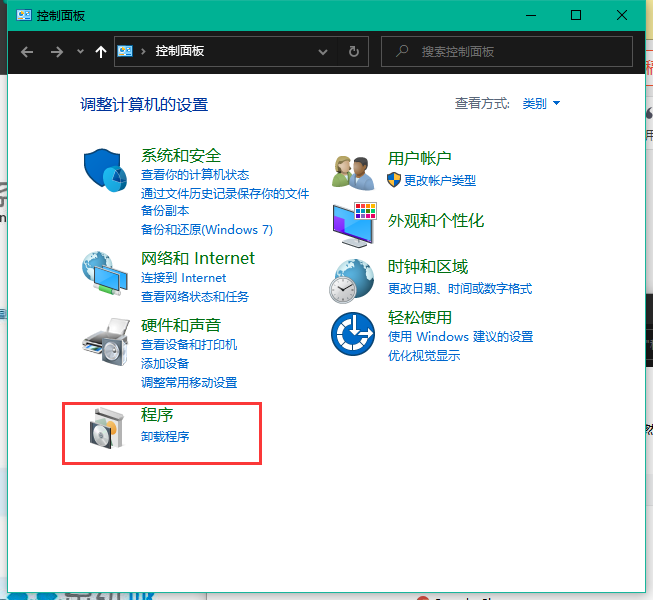Viewport: 653px width, 600px height.
Task: Click 卸载程序 link
Action: pyautogui.click(x=165, y=436)
